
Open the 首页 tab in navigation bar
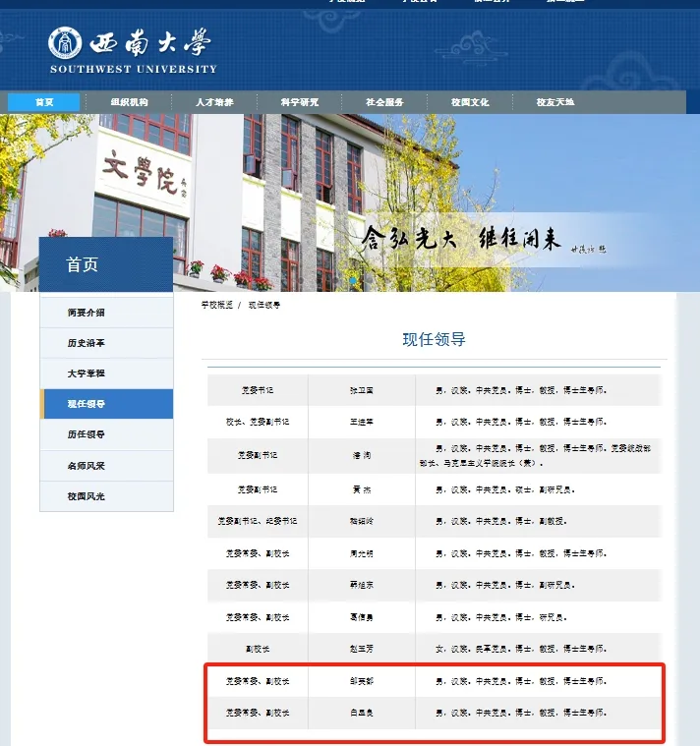click(44, 102)
